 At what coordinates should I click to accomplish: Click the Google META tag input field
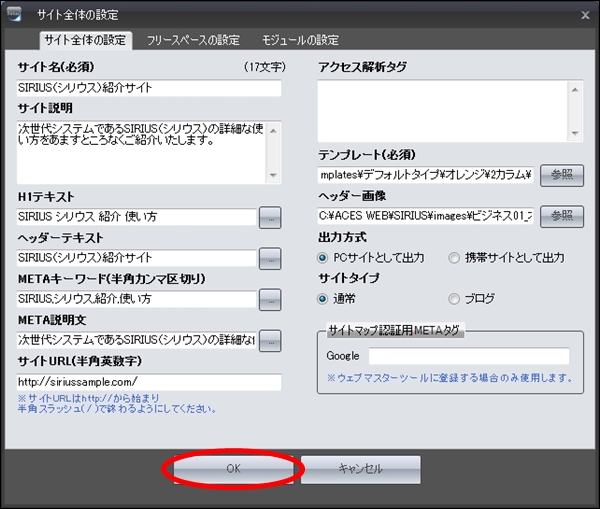pyautogui.click(x=469, y=356)
